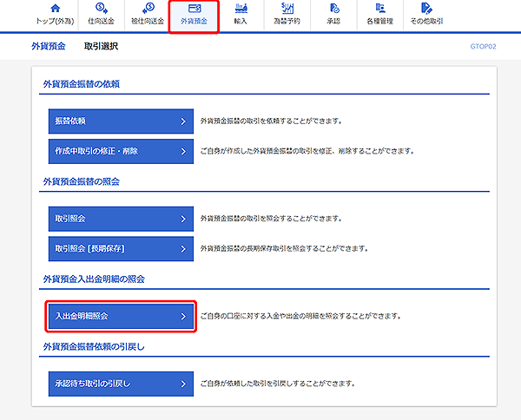Screen dimensions: 521x420
Task: Click the 外貨預金振替の照会 section heading
Action: coord(82,181)
